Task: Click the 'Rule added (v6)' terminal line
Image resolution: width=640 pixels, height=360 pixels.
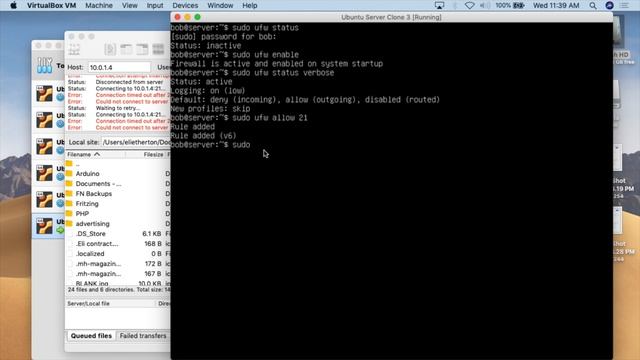Action: coord(203,136)
